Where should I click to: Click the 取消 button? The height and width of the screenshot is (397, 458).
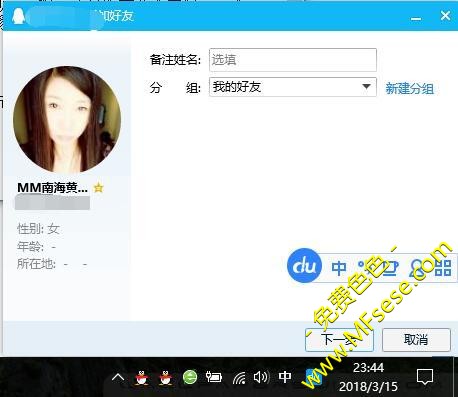416,340
